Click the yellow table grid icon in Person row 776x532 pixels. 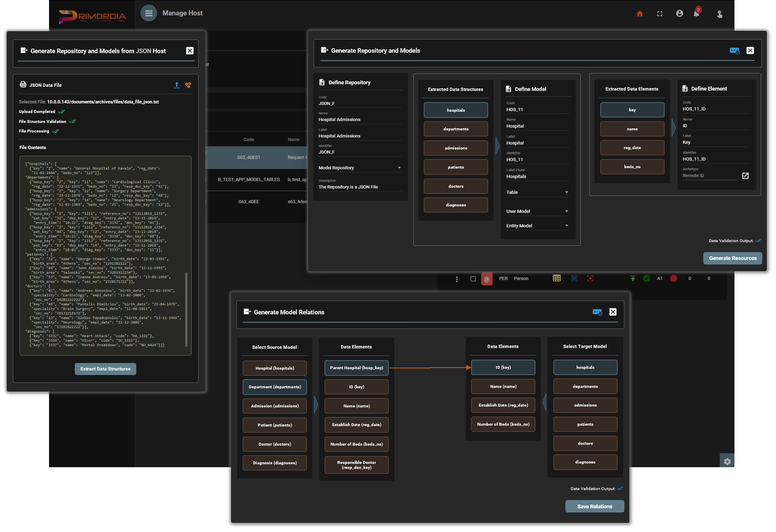557,278
